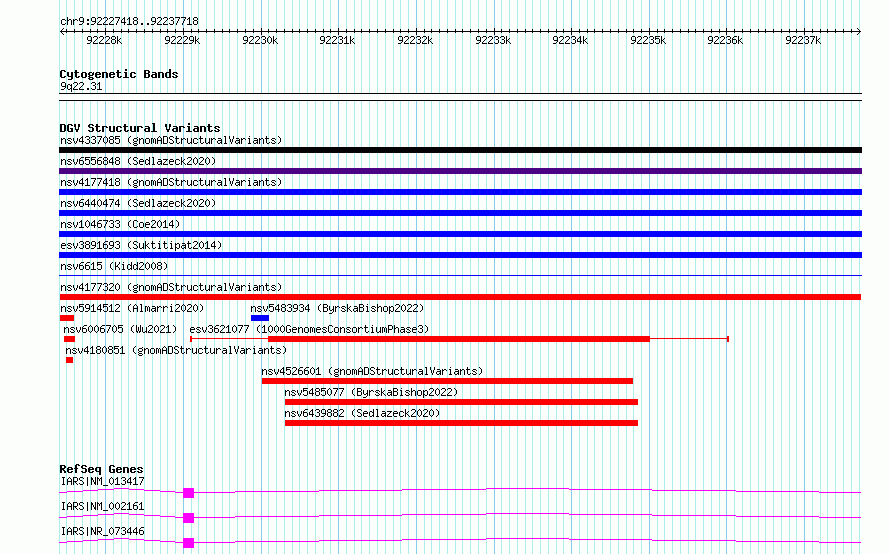Open the nsv6556848 (Sedlazeck2020) label

(x=138, y=161)
